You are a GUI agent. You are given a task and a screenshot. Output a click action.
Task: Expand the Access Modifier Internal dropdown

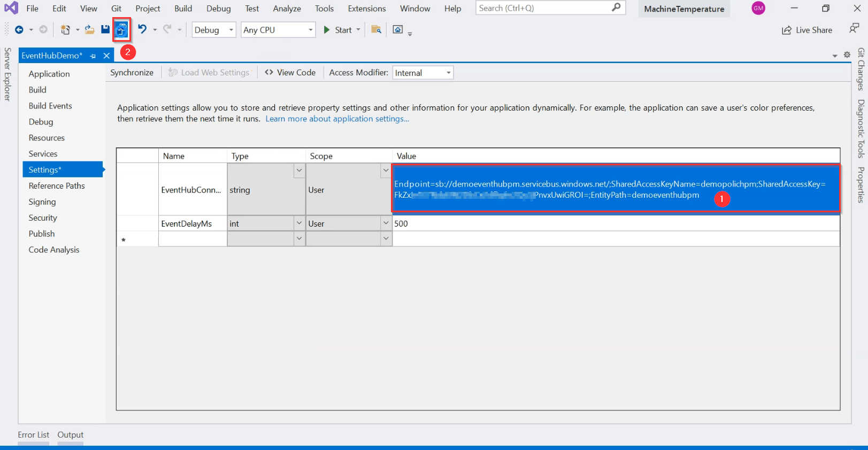point(423,73)
